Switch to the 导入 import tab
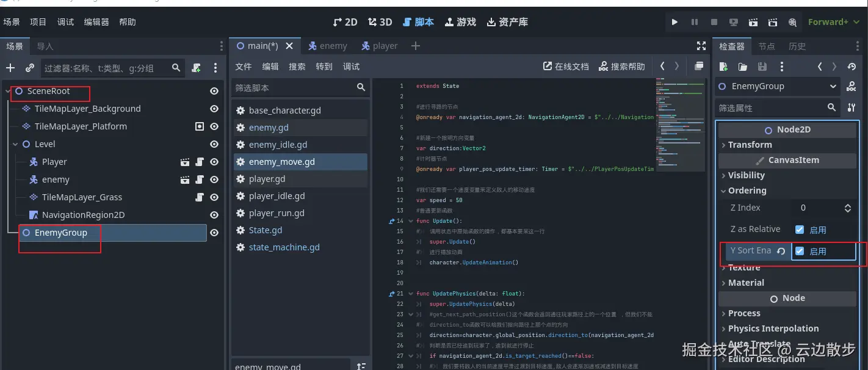This screenshot has height=370, width=868. tap(45, 46)
